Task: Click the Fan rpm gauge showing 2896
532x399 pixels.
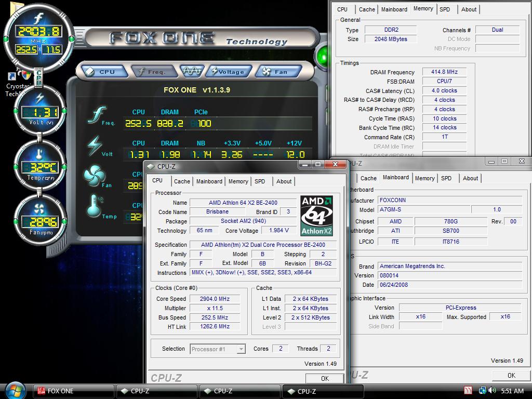Action: 39,220
